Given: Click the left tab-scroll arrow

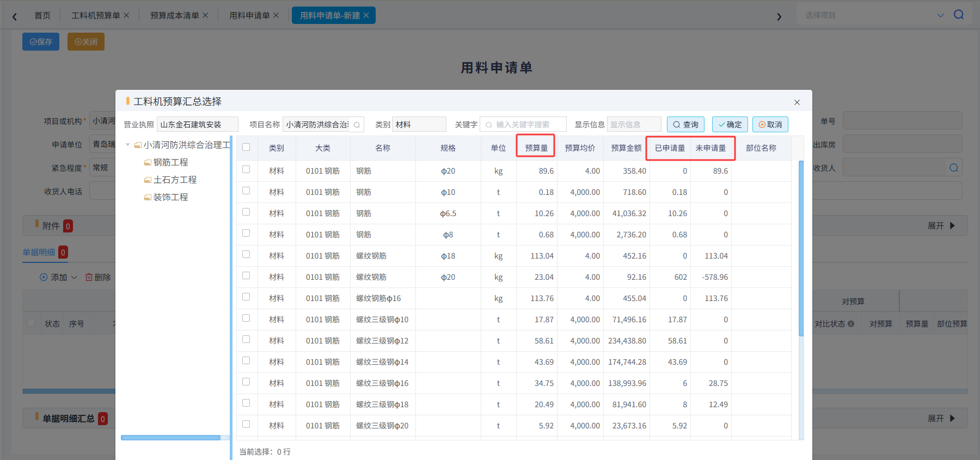Looking at the screenshot, I should point(15,16).
